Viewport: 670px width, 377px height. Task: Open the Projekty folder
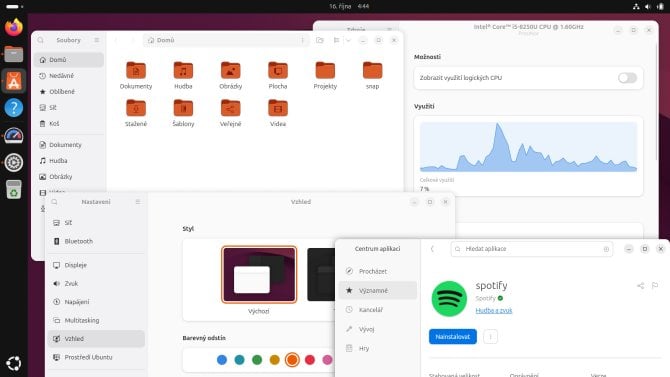point(325,71)
